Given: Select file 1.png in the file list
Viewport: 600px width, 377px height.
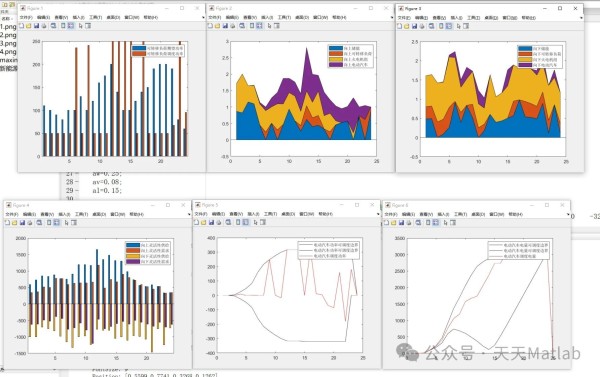Looking at the screenshot, I should 8,27.
